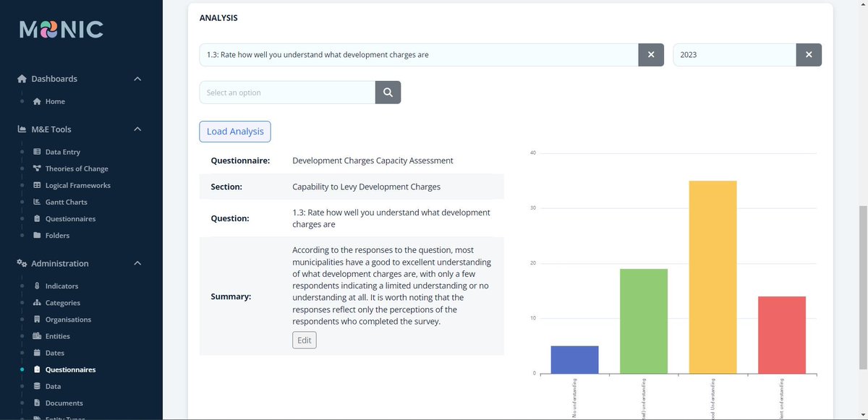The width and height of the screenshot is (868, 420).
Task: Click the Home item icon
Action: tap(37, 102)
